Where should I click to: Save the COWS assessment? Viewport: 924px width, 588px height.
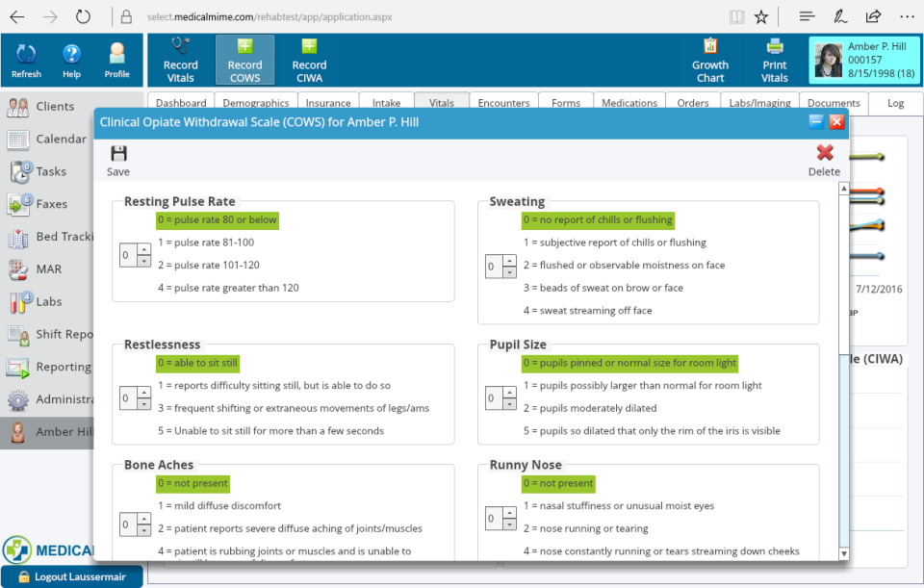click(x=117, y=156)
